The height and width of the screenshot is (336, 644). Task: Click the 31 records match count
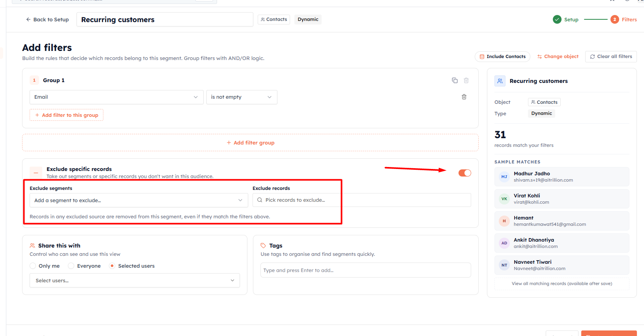pyautogui.click(x=500, y=135)
